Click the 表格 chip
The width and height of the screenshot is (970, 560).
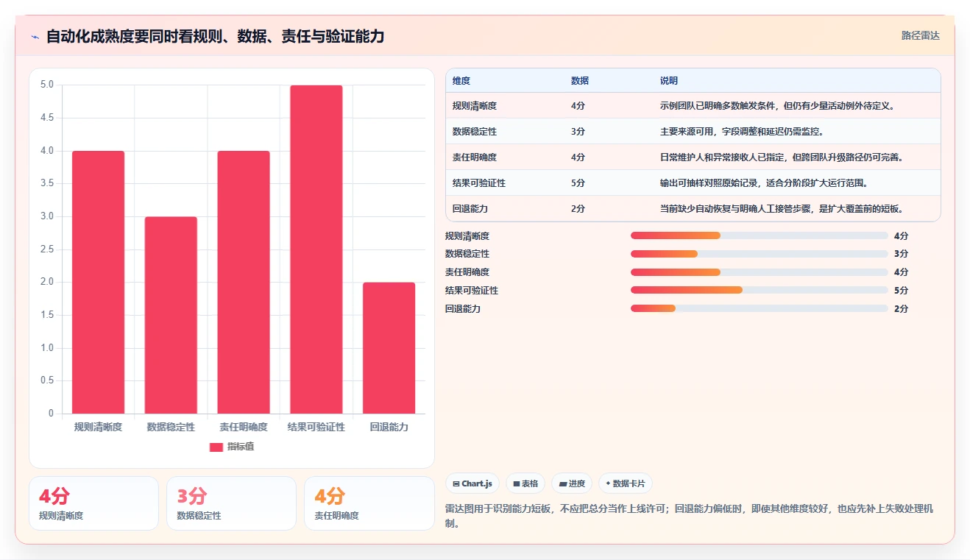point(525,483)
